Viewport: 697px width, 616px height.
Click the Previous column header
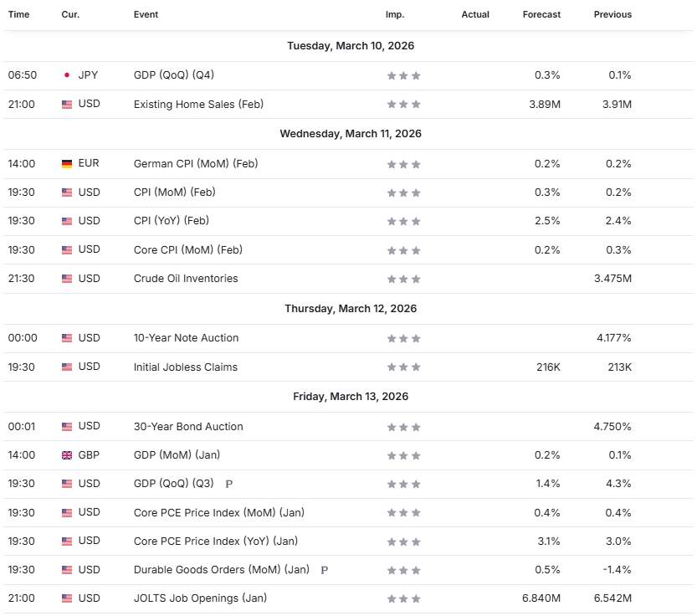(x=612, y=14)
